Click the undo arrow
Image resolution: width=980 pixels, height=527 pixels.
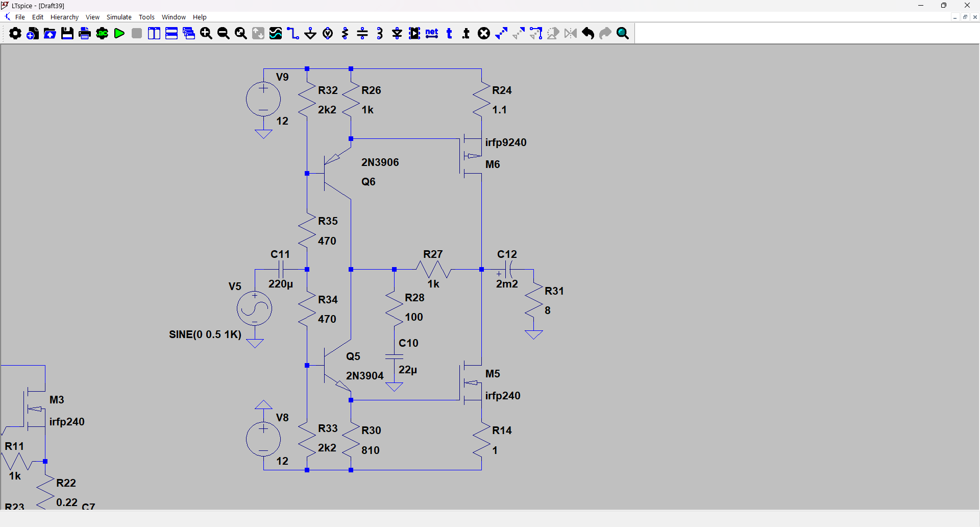pyautogui.click(x=588, y=34)
